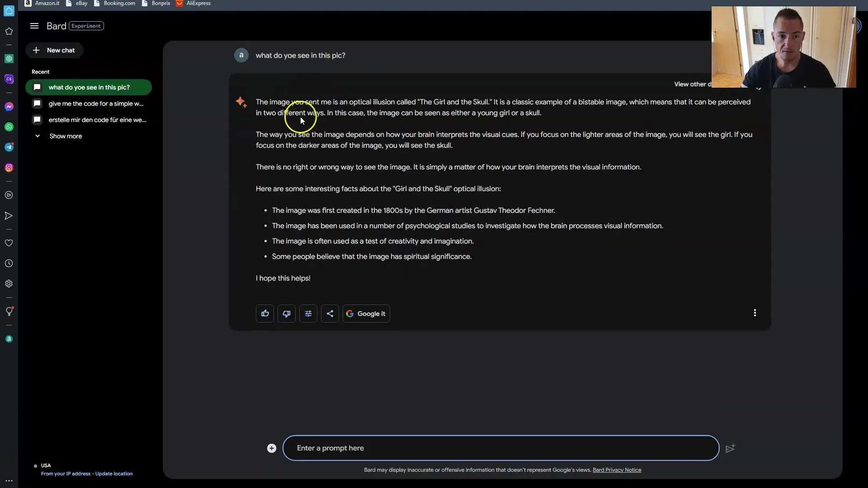Open the response more options menu
This screenshot has width=868, height=488.
(755, 313)
